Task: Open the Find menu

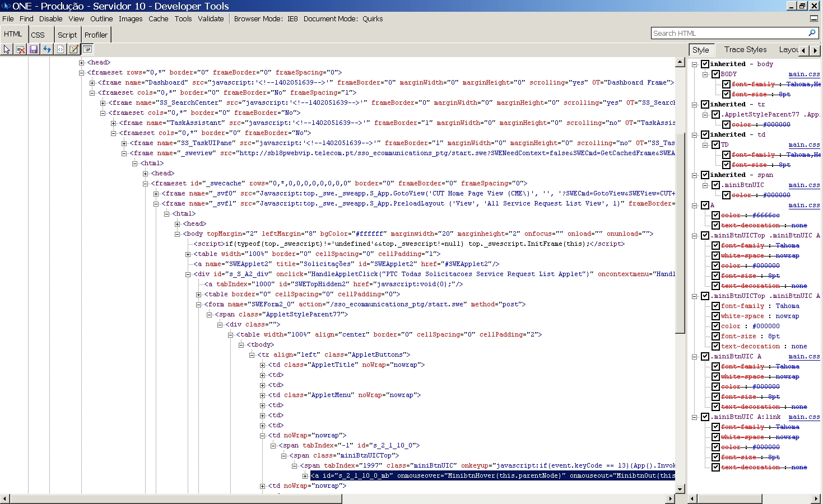Action: (x=26, y=18)
